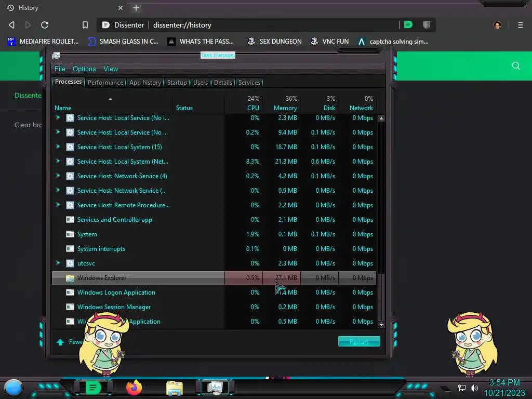This screenshot has width=532, height=399.
Task: Reload the Dissenter history page
Action: click(x=45, y=25)
